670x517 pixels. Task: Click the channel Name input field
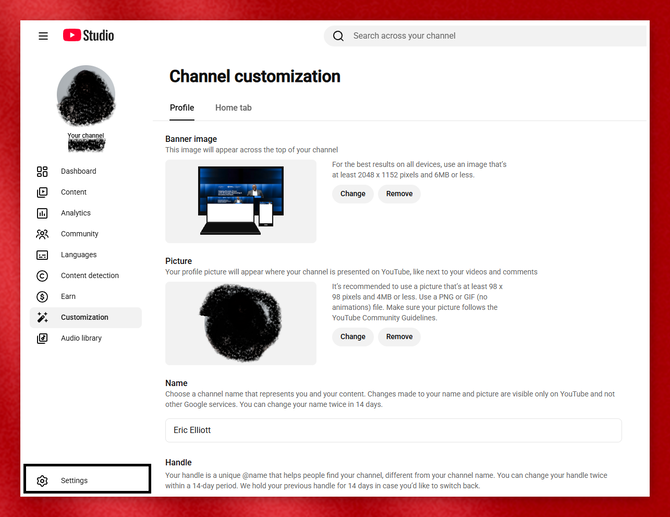click(x=394, y=430)
